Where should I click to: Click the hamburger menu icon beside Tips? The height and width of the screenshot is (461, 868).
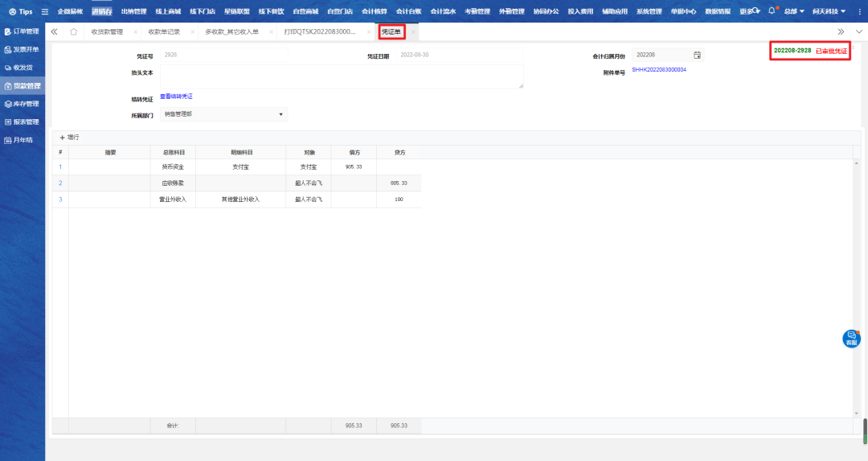click(45, 11)
